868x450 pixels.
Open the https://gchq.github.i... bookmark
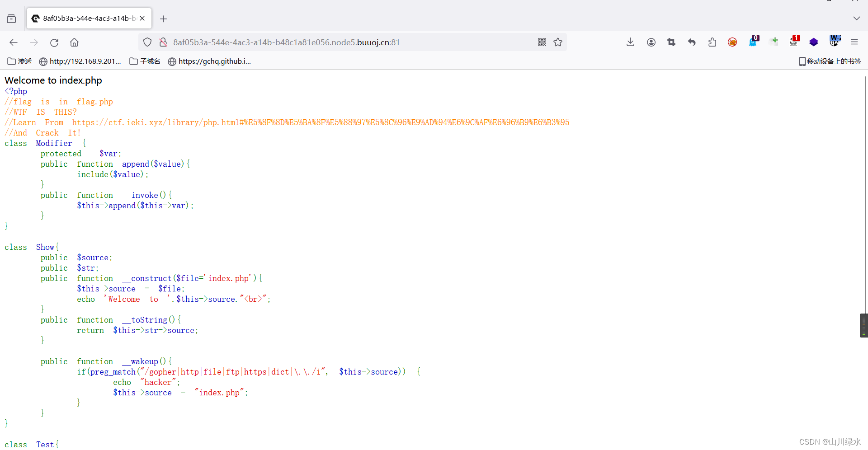pyautogui.click(x=209, y=61)
